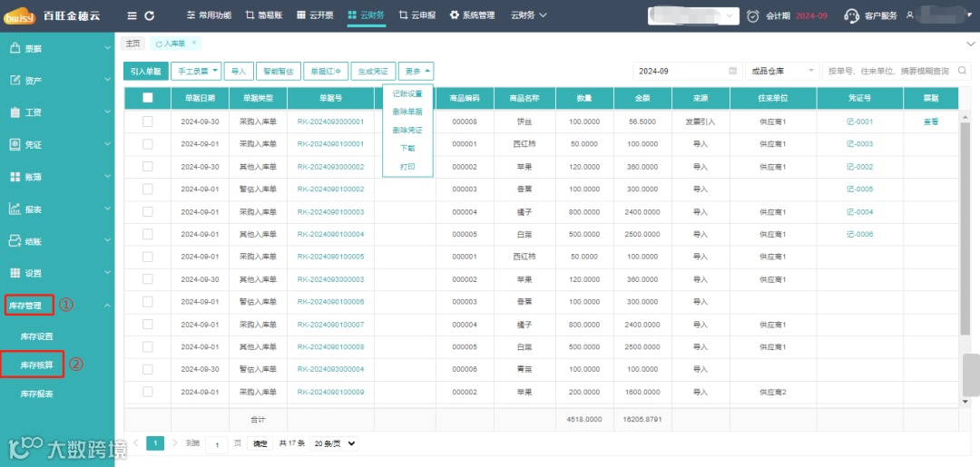Click the 工资 sidebar clipboard icon
Screen dimensions: 980x467
pyautogui.click(x=16, y=112)
